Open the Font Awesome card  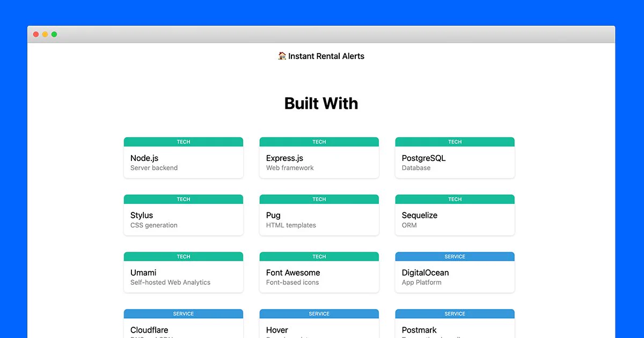(x=319, y=273)
